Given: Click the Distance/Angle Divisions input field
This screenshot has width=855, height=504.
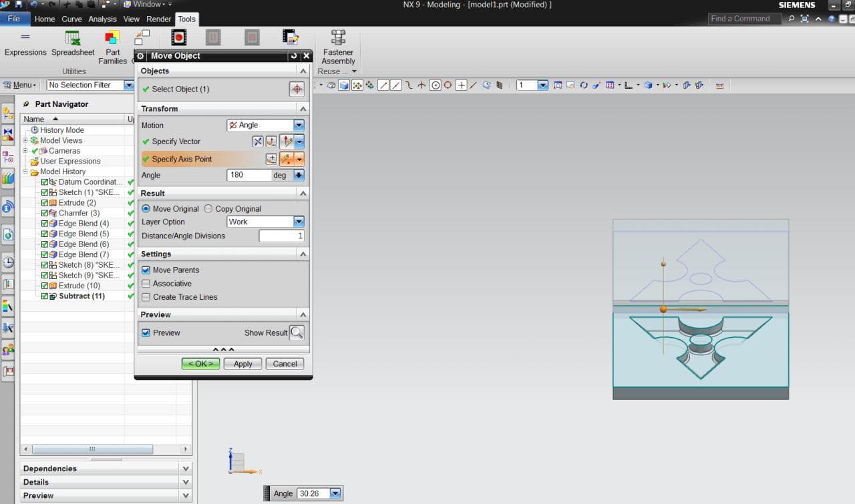Looking at the screenshot, I should coord(281,236).
